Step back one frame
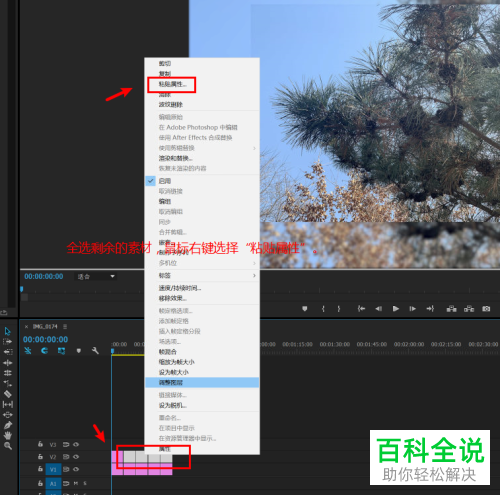Screen dimensions: 500x495 click(378, 309)
